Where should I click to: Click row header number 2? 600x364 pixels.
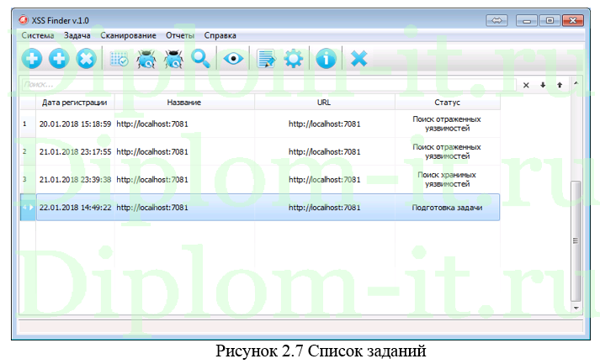pos(28,152)
